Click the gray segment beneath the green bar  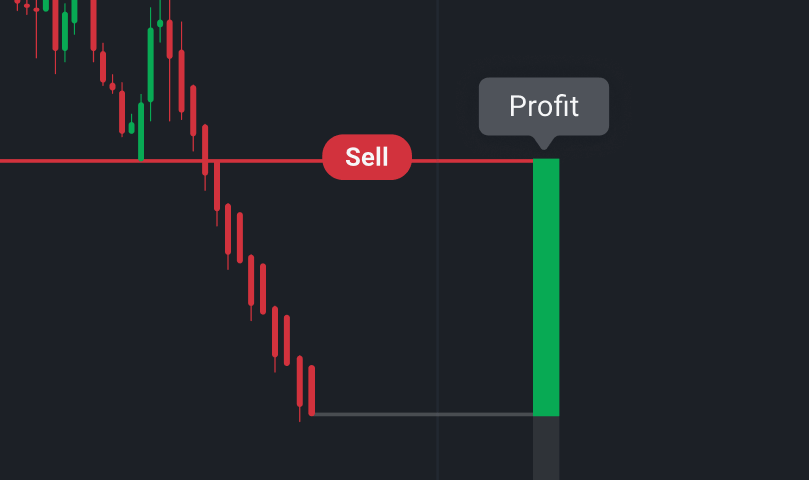point(546,447)
